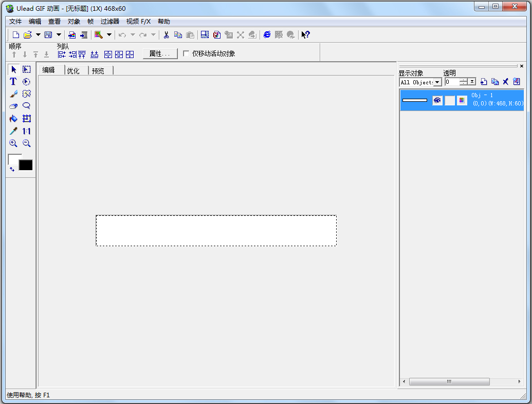Delete object with the X icon in object panel
Screen dimensions: 532x404
click(506, 81)
